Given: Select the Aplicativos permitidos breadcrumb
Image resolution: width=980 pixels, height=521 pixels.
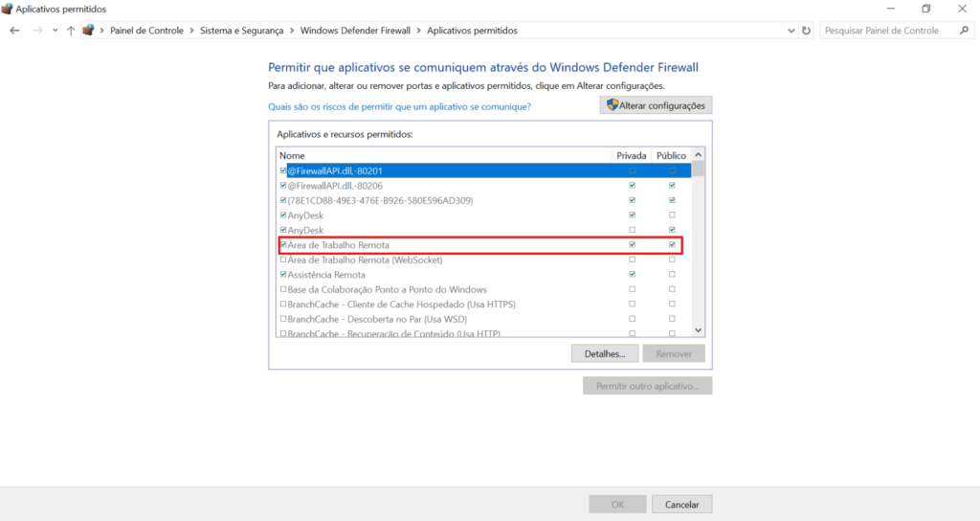Looking at the screenshot, I should (x=472, y=30).
